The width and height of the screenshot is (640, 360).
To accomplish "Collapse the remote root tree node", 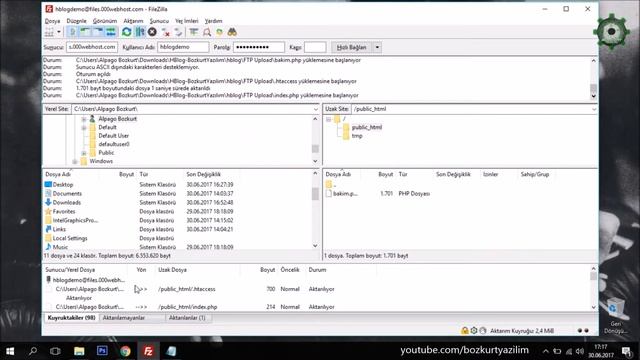I will click(x=328, y=119).
